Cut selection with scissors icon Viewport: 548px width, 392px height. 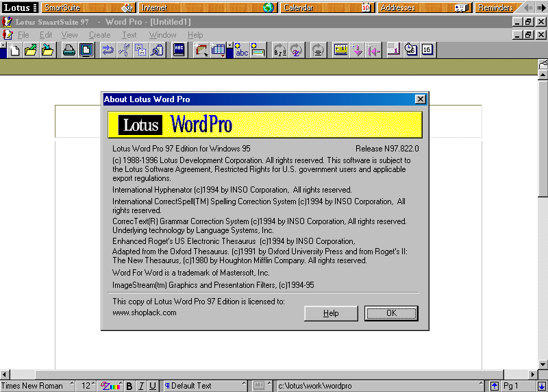[124, 50]
